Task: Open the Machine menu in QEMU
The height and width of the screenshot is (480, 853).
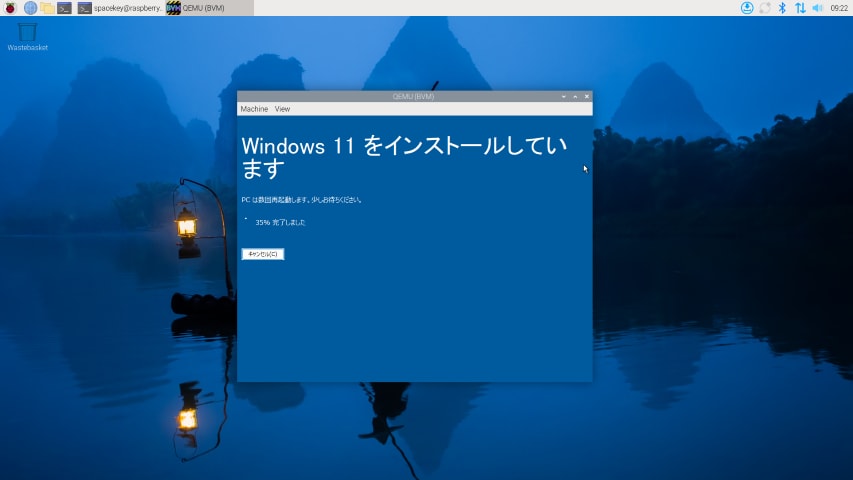Action: pos(254,109)
